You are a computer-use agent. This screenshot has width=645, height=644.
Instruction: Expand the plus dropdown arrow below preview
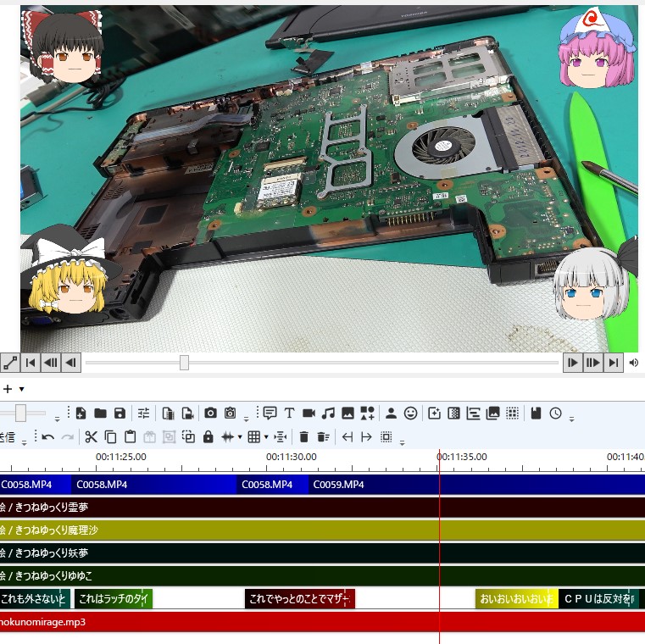tap(22, 389)
